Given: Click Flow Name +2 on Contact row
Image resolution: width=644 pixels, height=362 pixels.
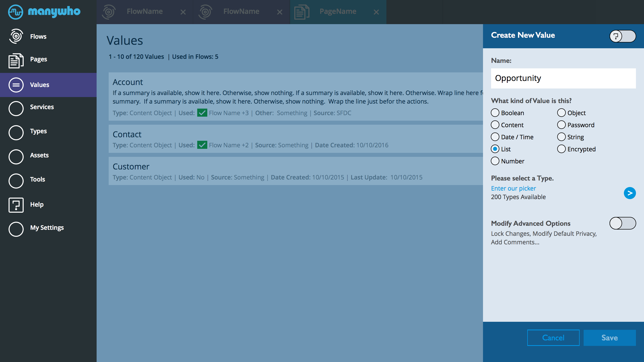Looking at the screenshot, I should point(229,145).
